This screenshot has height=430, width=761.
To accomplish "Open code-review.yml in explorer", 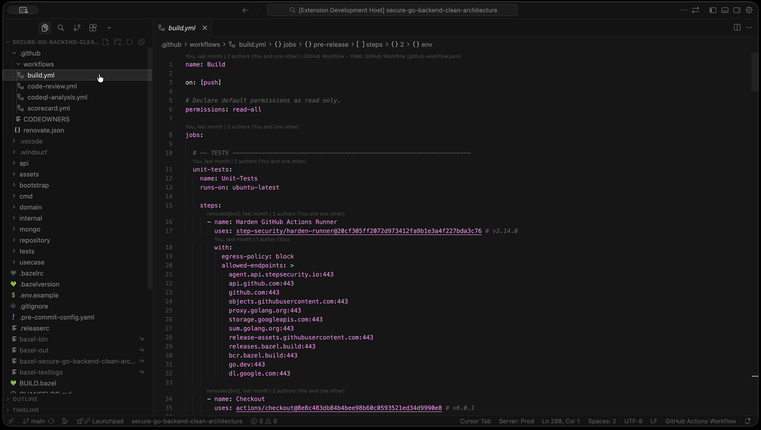I will pos(78,86).
